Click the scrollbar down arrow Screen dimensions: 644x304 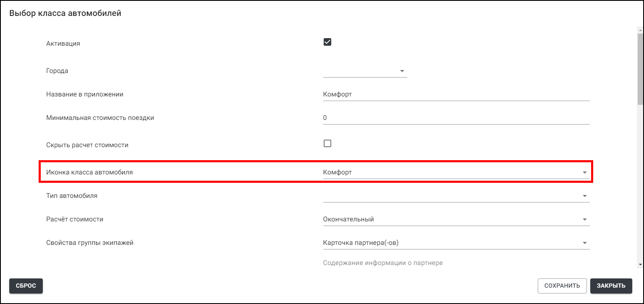coord(640,265)
